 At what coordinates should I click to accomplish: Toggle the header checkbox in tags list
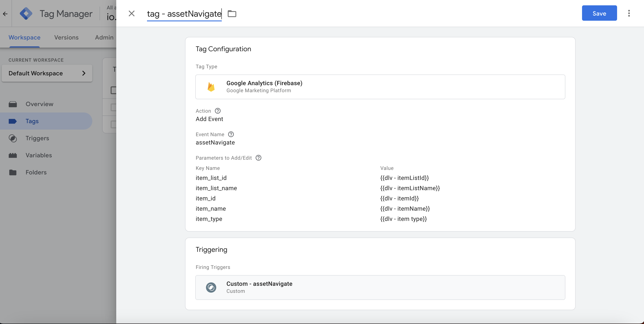[113, 90]
